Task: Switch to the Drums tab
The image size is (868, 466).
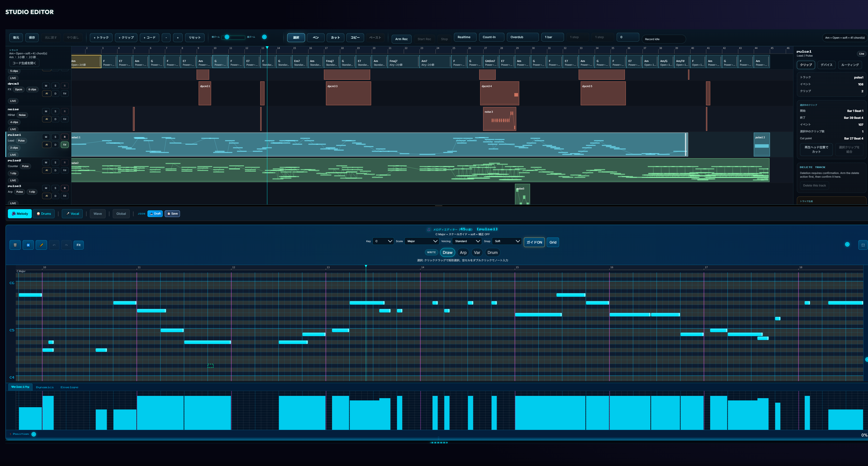Action: [x=44, y=214]
